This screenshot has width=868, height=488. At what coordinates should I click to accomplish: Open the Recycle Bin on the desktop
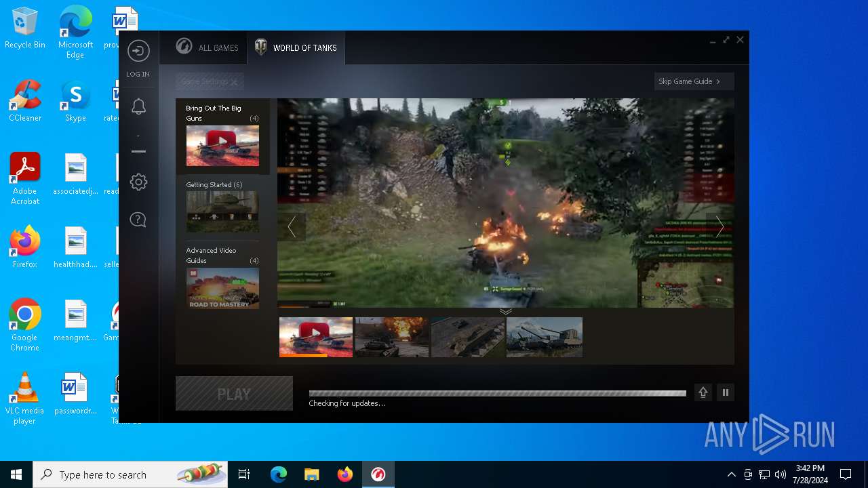pyautogui.click(x=25, y=28)
